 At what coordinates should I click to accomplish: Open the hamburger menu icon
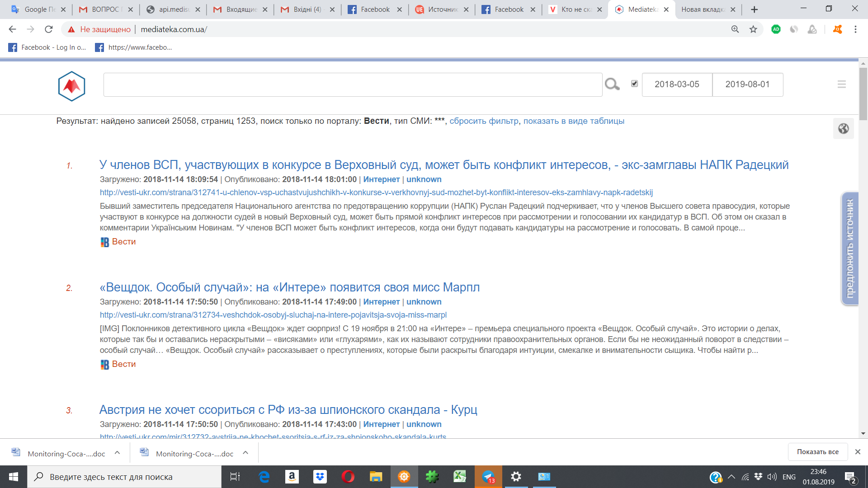point(841,84)
